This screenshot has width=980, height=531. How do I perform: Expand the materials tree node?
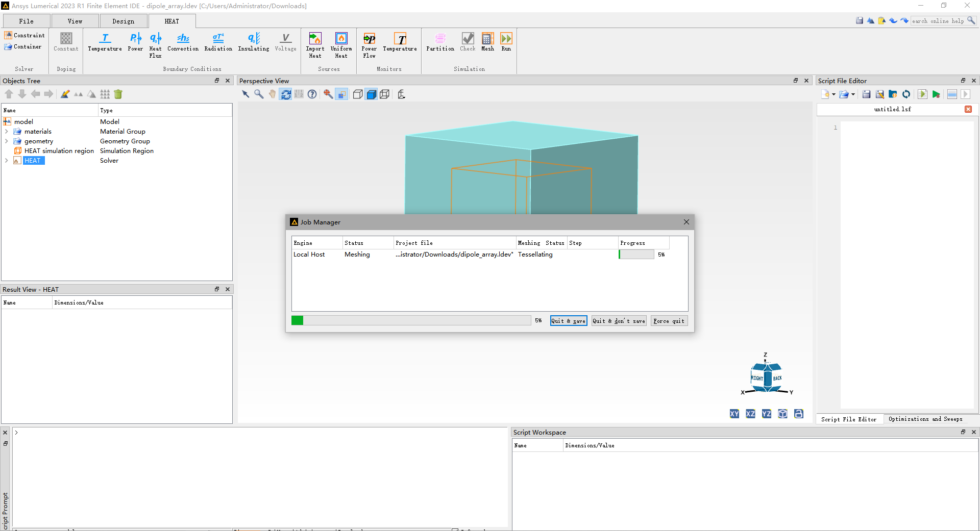[6, 132]
